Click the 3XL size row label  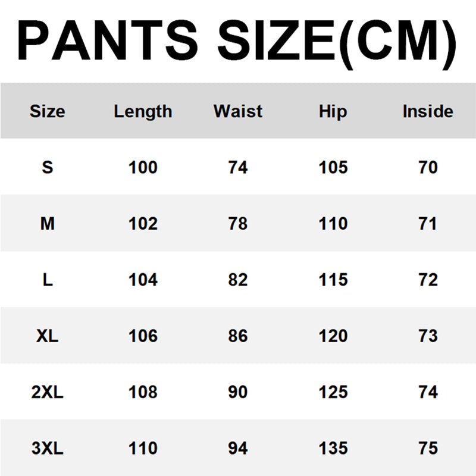click(48, 448)
